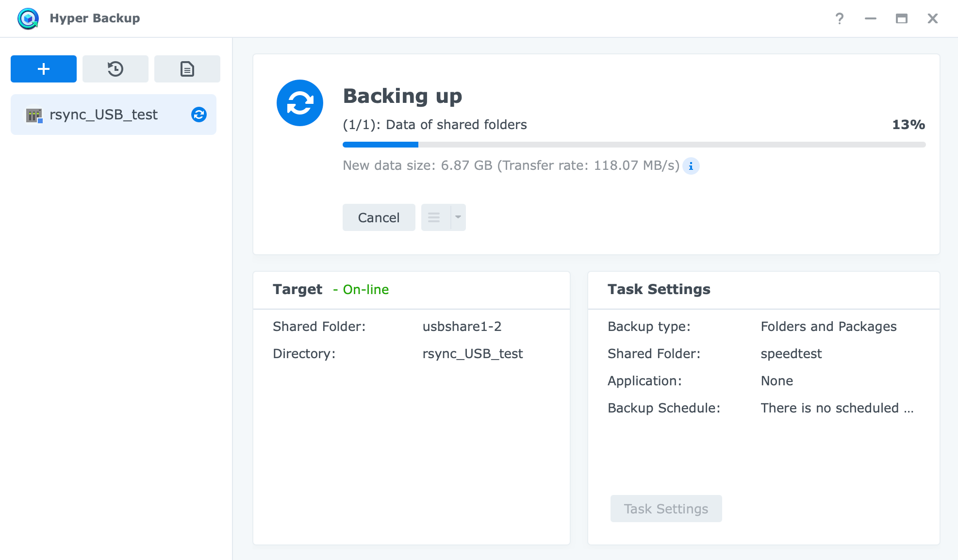The width and height of the screenshot is (958, 560).
Task: Click the info icon next to transfer rate
Action: click(x=691, y=166)
